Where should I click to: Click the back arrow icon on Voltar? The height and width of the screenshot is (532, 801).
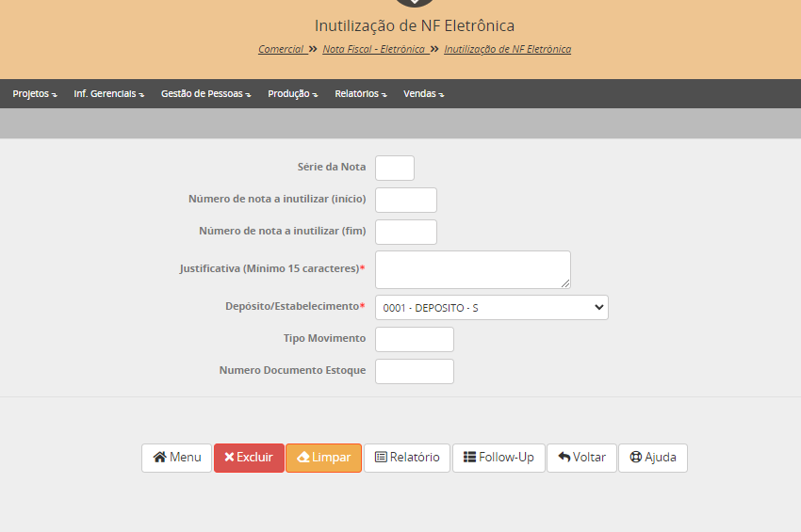pyautogui.click(x=564, y=458)
